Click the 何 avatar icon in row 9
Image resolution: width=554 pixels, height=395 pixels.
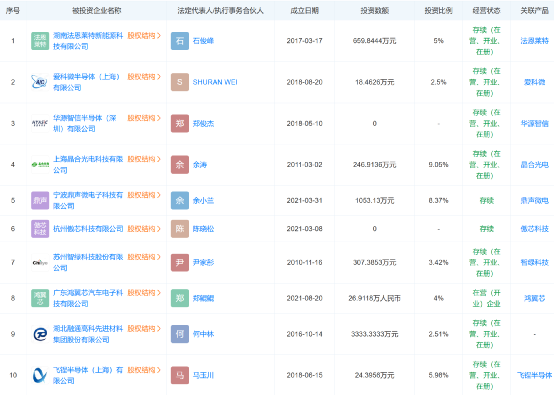click(180, 334)
